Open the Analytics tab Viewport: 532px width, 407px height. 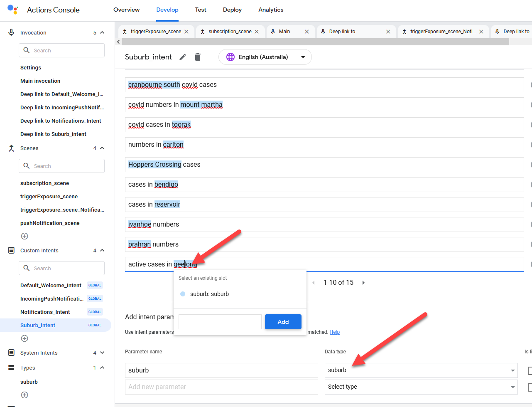pyautogui.click(x=271, y=10)
